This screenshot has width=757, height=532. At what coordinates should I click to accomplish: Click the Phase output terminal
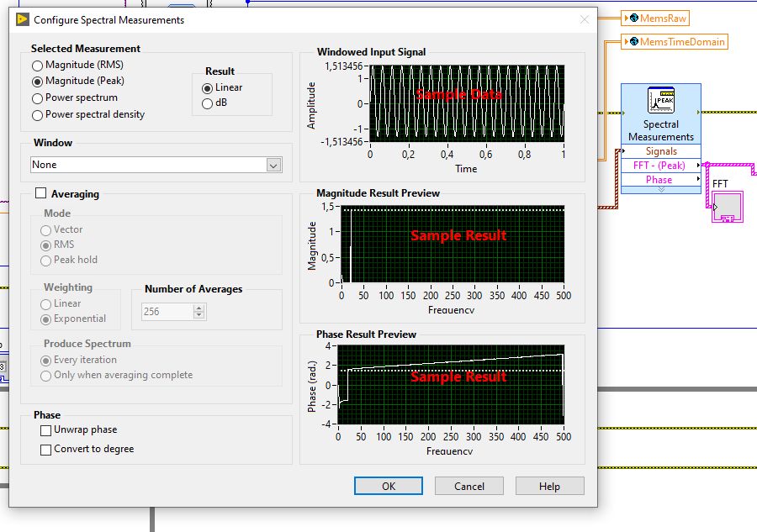point(661,179)
